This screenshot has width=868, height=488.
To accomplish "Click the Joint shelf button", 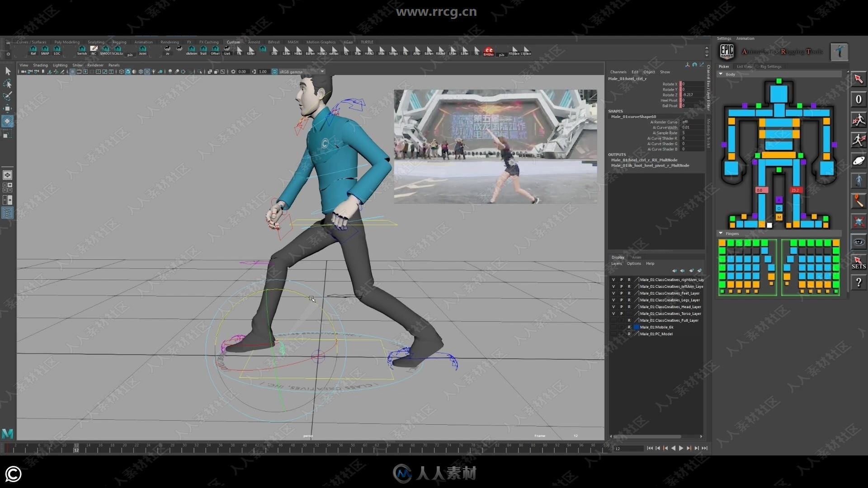I will tap(142, 50).
